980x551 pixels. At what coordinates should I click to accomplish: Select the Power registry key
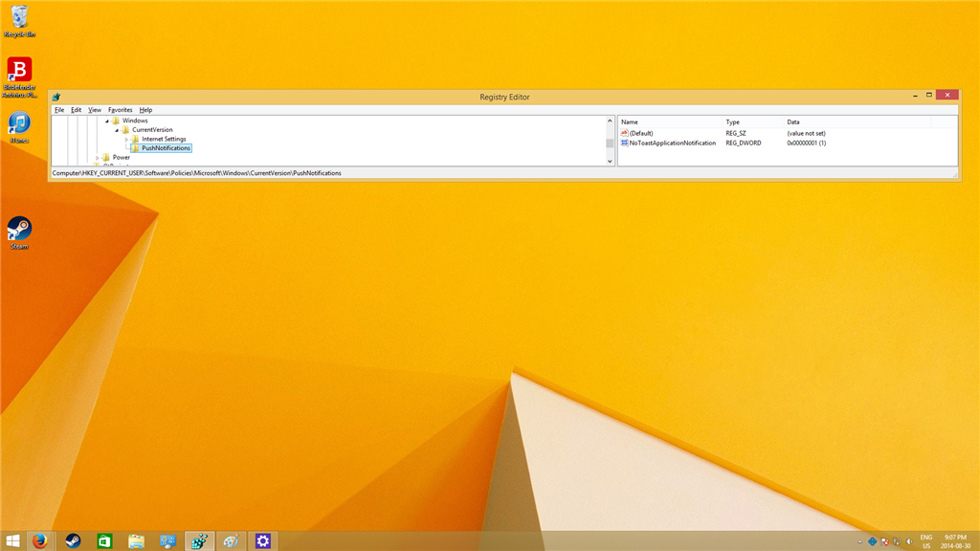pyautogui.click(x=122, y=157)
